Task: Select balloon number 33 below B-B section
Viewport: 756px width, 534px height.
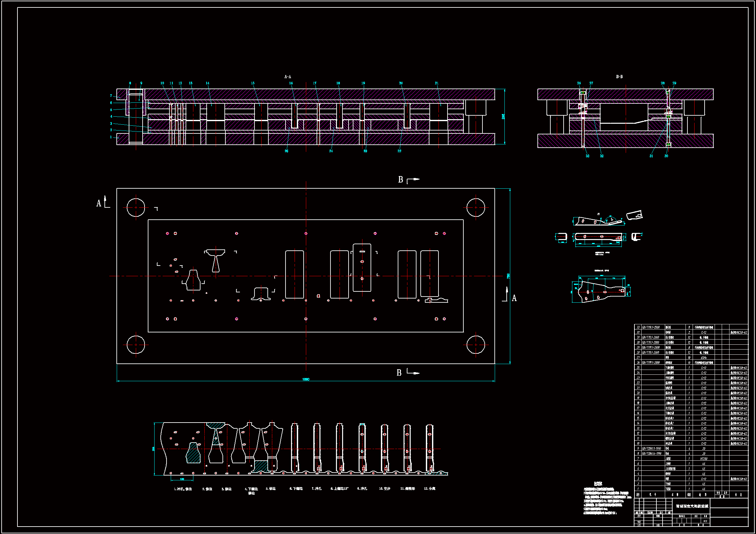Action: point(588,156)
